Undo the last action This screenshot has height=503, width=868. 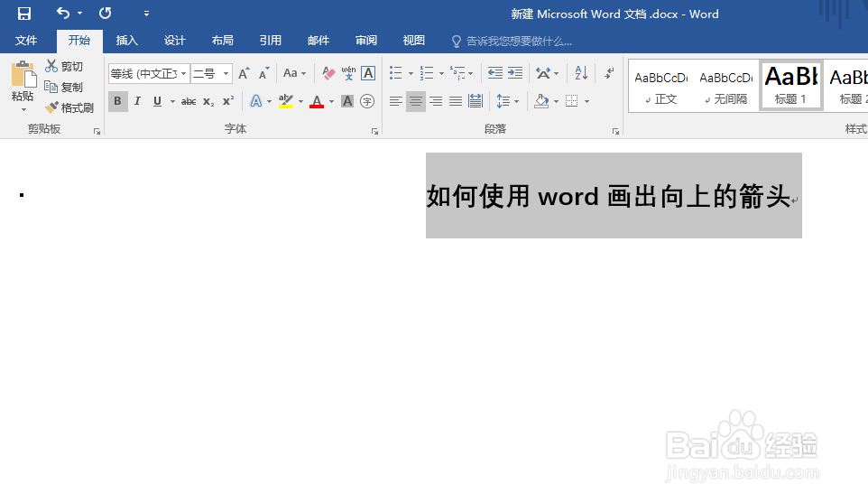(63, 13)
